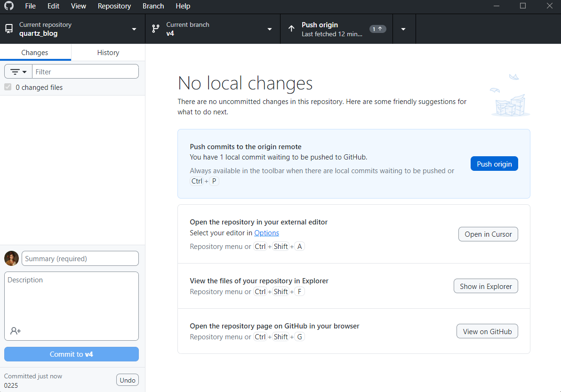Image resolution: width=561 pixels, height=392 pixels.
Task: Expand the Current branch dropdown arrow
Action: [x=270, y=29]
